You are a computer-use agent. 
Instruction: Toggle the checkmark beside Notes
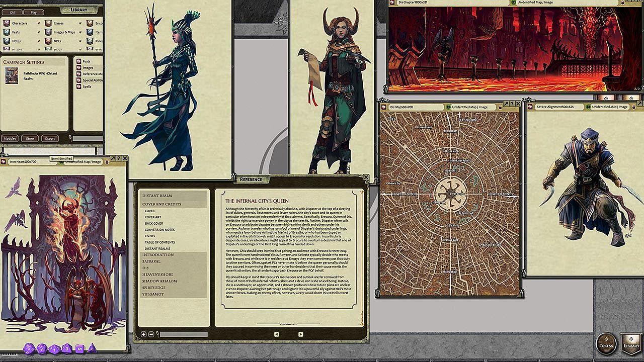coord(39,41)
